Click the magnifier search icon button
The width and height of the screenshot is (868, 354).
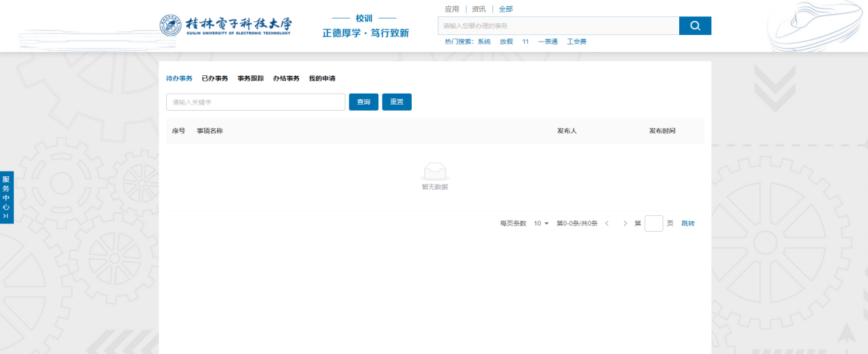pos(695,26)
